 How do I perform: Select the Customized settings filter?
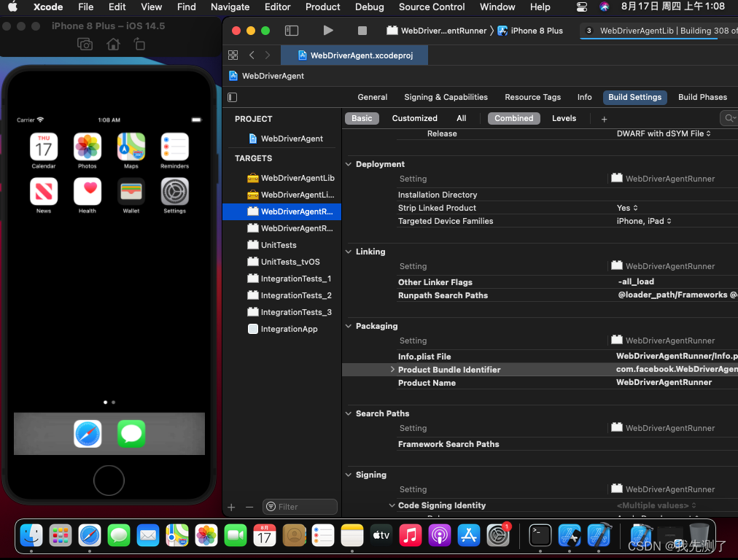(x=414, y=118)
